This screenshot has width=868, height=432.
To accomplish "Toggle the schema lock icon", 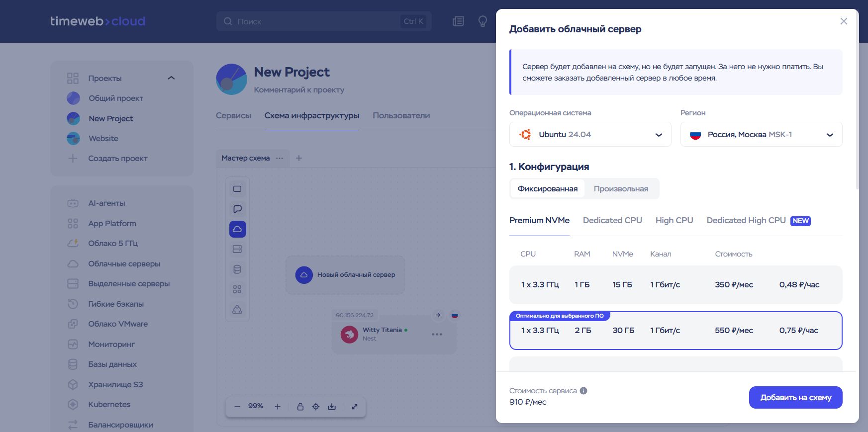I will coord(300,407).
